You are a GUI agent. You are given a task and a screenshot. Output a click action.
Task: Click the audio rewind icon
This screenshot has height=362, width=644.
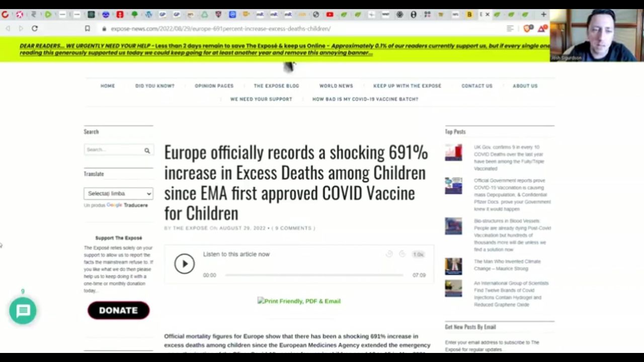pos(389,254)
